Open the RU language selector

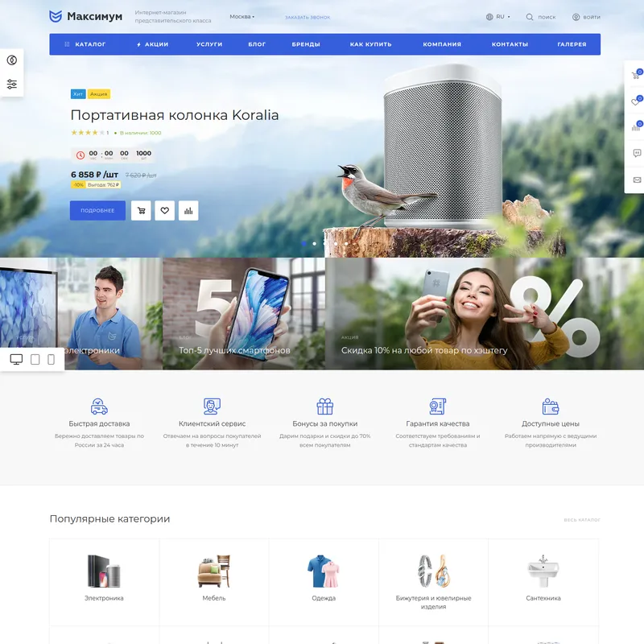tap(499, 17)
